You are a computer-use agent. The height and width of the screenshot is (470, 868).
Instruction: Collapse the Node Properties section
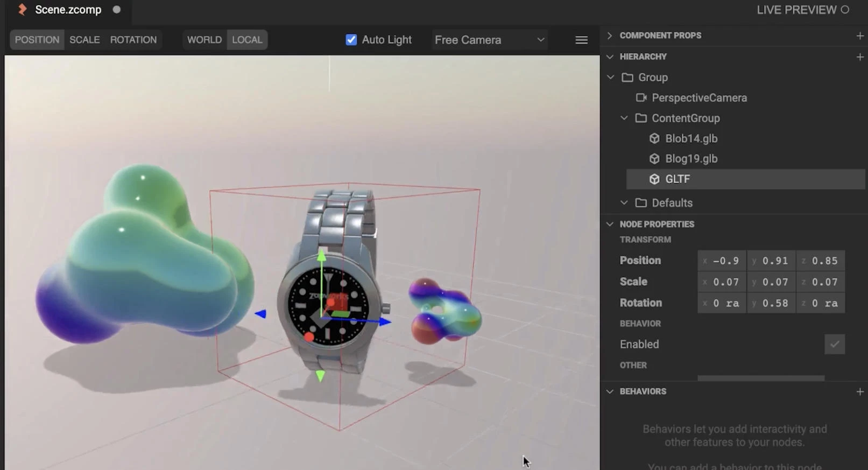[x=610, y=224]
